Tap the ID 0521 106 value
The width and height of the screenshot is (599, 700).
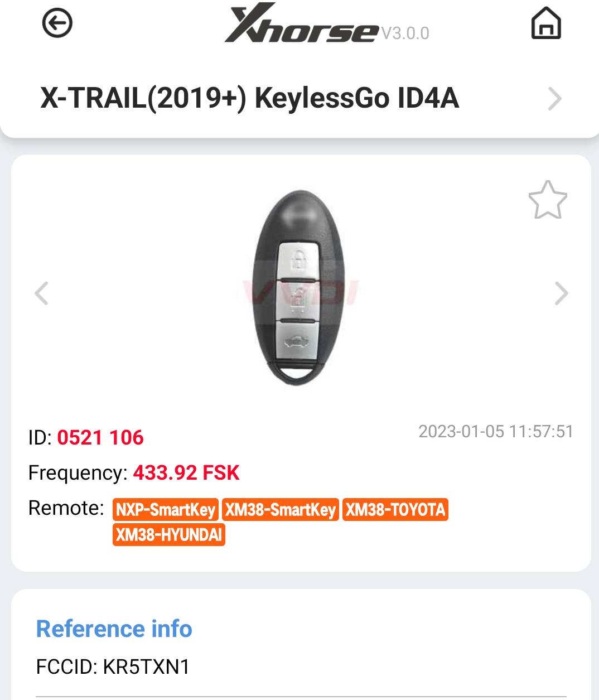[x=100, y=437]
